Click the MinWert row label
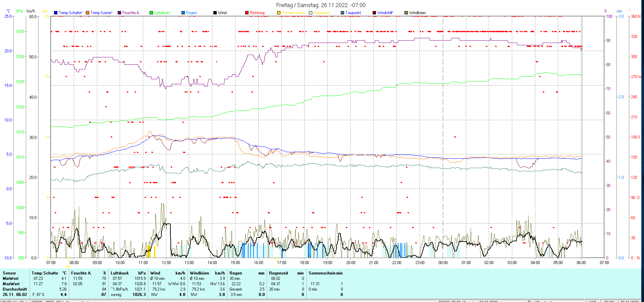 click(x=11, y=279)
